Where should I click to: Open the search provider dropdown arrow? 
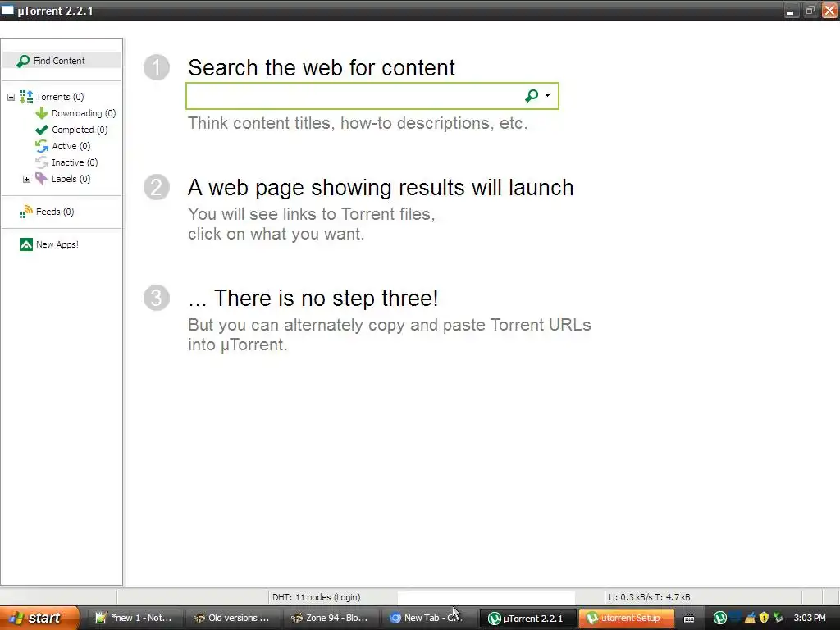547,96
